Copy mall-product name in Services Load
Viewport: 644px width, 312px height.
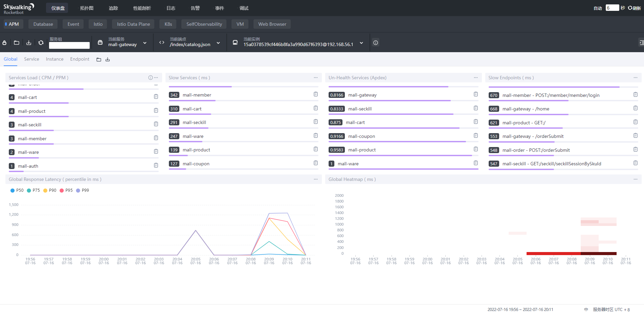tap(156, 110)
